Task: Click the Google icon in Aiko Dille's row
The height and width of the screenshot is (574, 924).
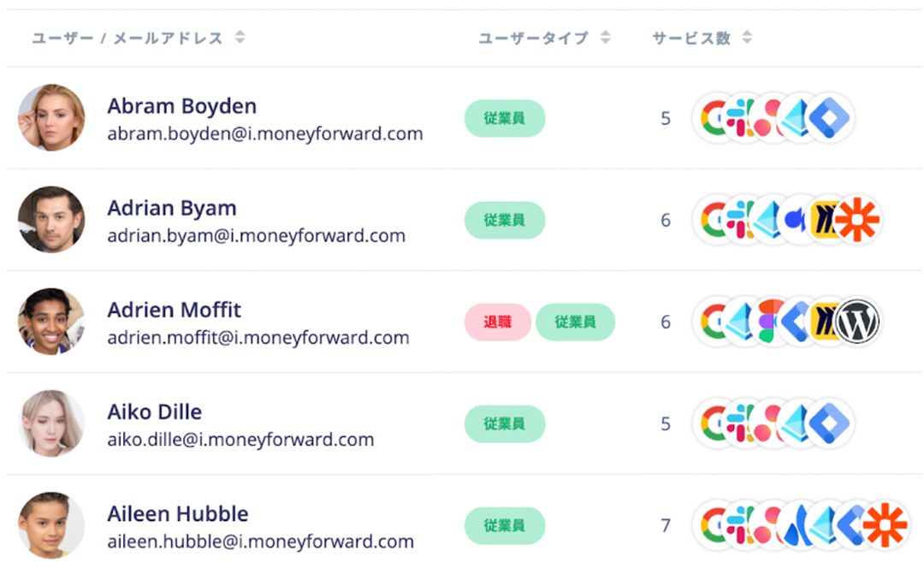Action: (712, 423)
